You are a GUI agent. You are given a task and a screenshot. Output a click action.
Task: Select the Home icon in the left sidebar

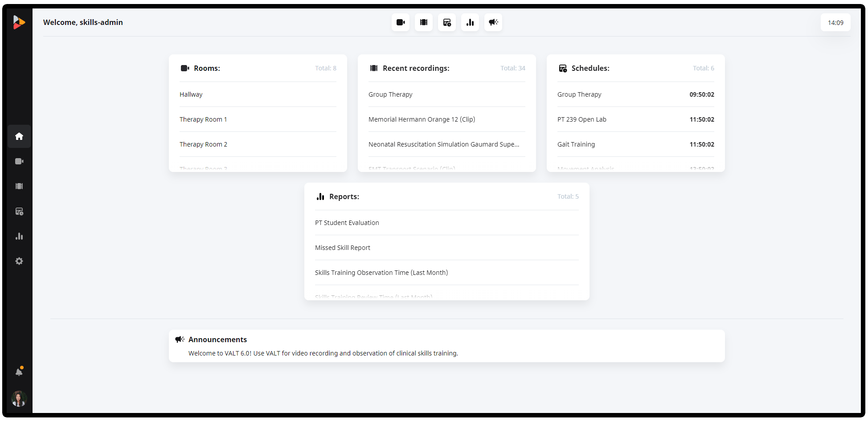[x=19, y=136]
